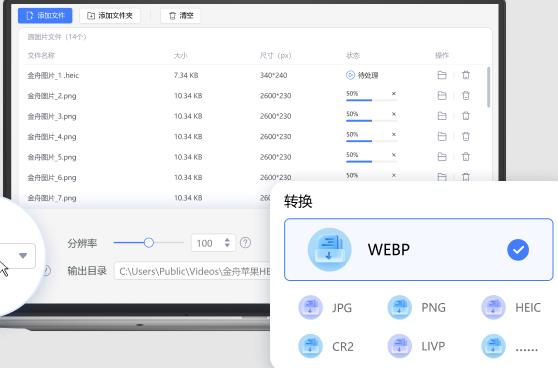Select the WEBP format card
Viewport: 558px width, 368px height.
[418, 249]
